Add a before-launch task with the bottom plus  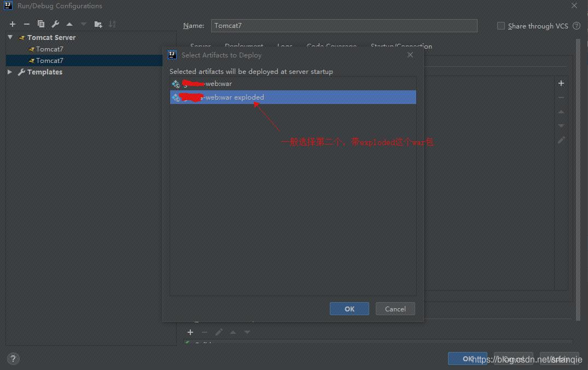pyautogui.click(x=190, y=332)
